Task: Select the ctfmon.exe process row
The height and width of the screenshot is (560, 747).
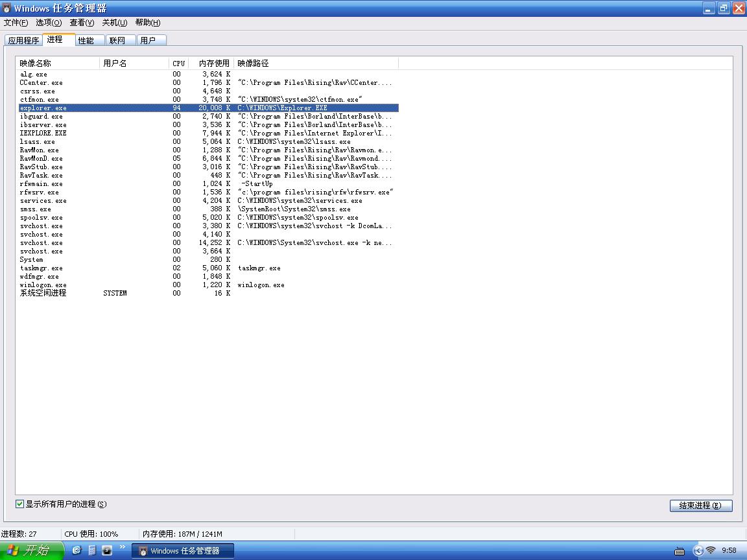Action: click(x=209, y=100)
